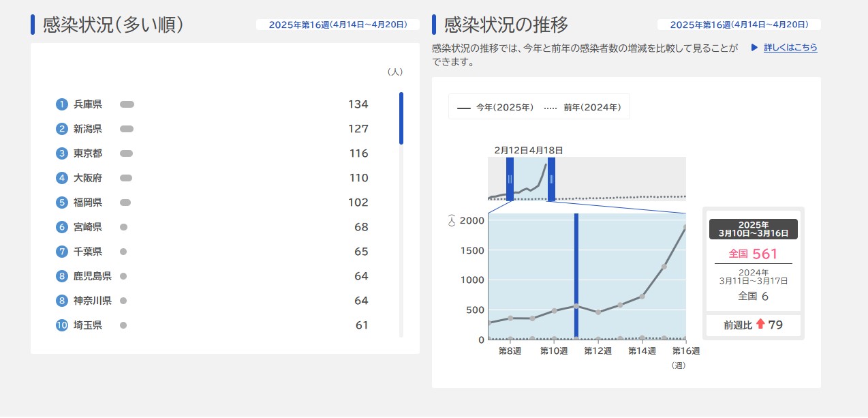Click the week date badge above trend chart
This screenshot has width=868, height=418.
(x=739, y=25)
